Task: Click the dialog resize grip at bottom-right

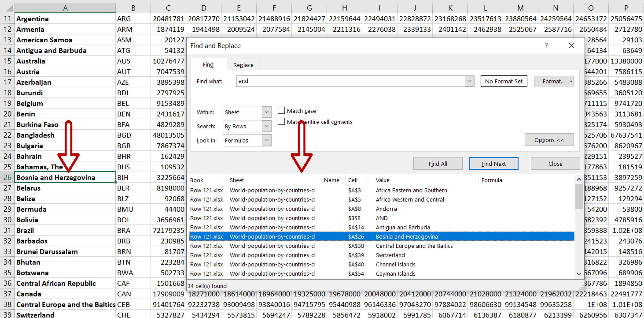Action: (x=582, y=288)
